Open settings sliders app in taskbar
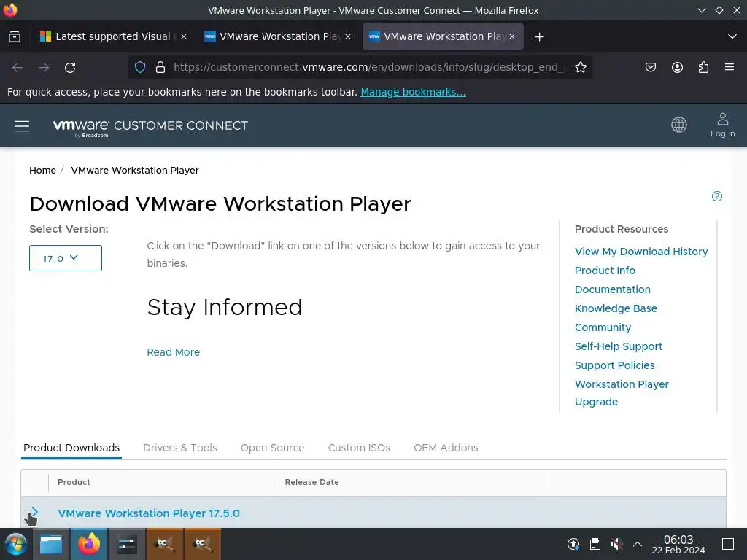The height and width of the screenshot is (560, 747). [127, 544]
